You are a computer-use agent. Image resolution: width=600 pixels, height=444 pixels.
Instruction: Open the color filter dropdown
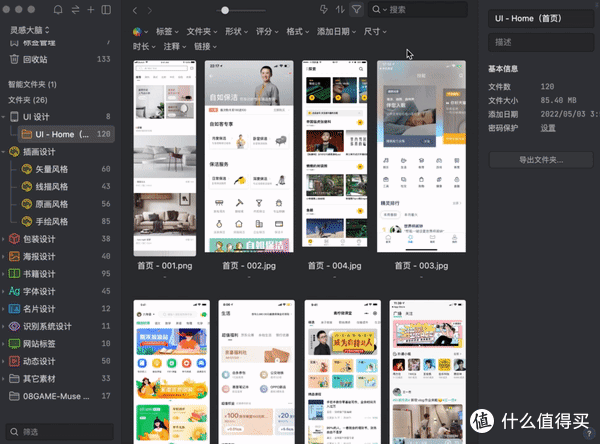pos(139,31)
